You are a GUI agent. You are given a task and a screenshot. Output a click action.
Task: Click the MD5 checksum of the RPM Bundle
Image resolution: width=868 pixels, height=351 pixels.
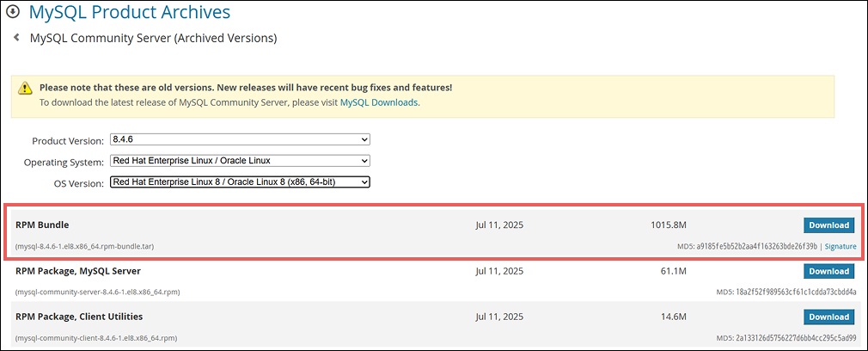pyautogui.click(x=756, y=247)
